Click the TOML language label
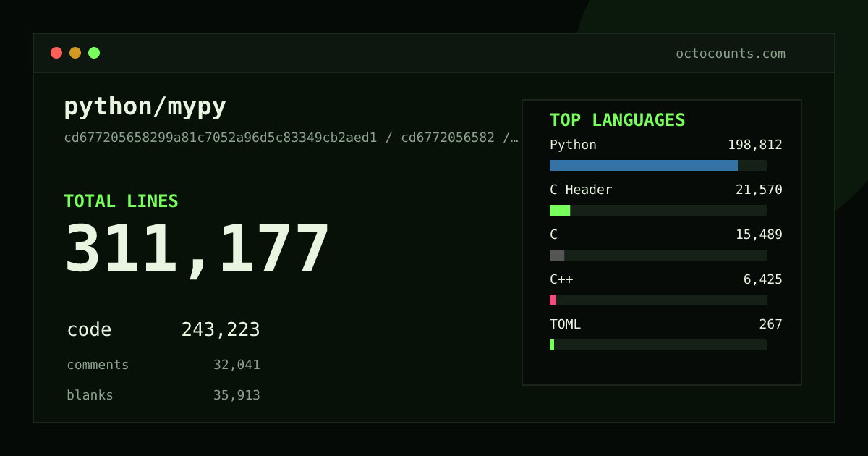 pos(565,324)
